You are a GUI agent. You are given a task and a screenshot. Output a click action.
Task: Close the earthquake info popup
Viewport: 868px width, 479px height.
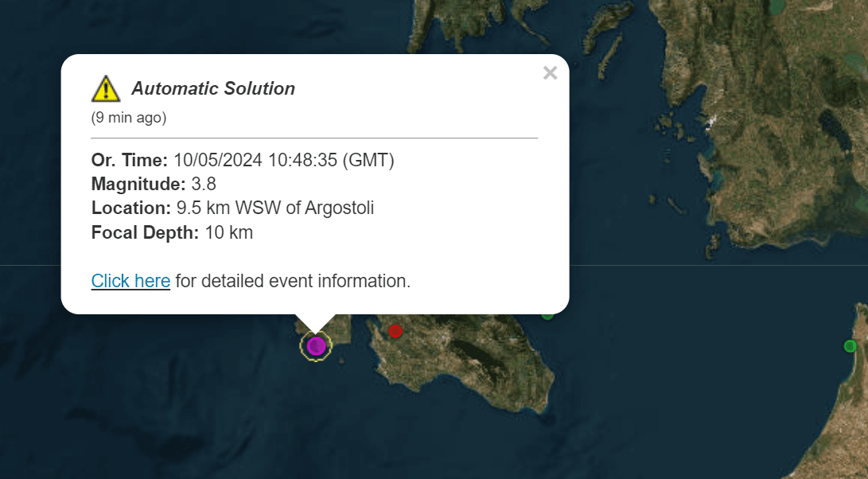click(550, 73)
